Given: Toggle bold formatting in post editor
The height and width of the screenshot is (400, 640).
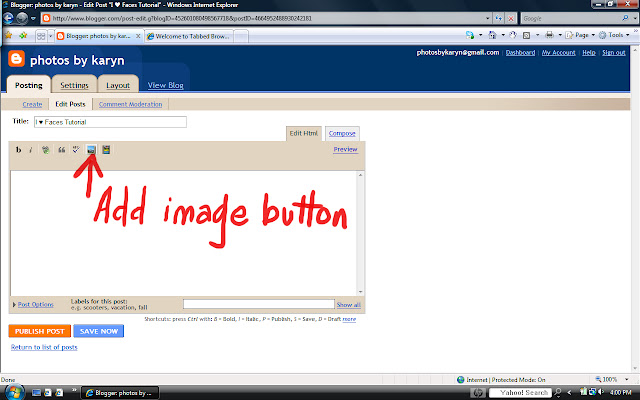Looking at the screenshot, I should tap(18, 150).
